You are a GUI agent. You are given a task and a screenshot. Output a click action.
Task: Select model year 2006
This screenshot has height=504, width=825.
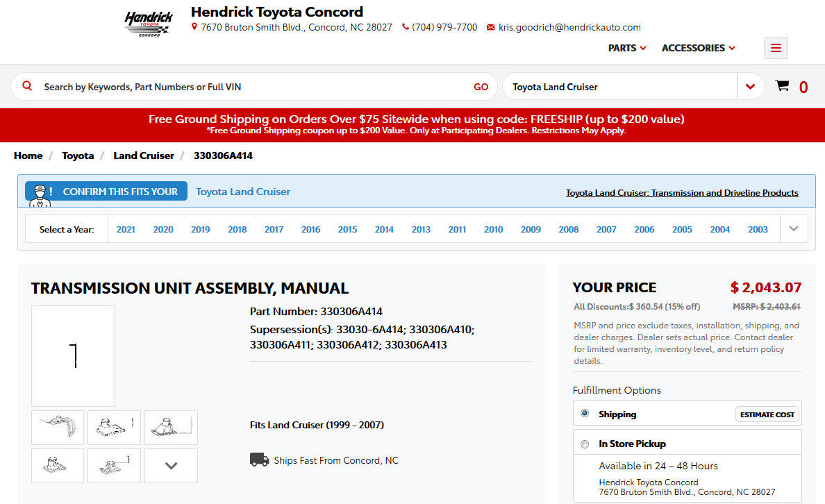(644, 229)
